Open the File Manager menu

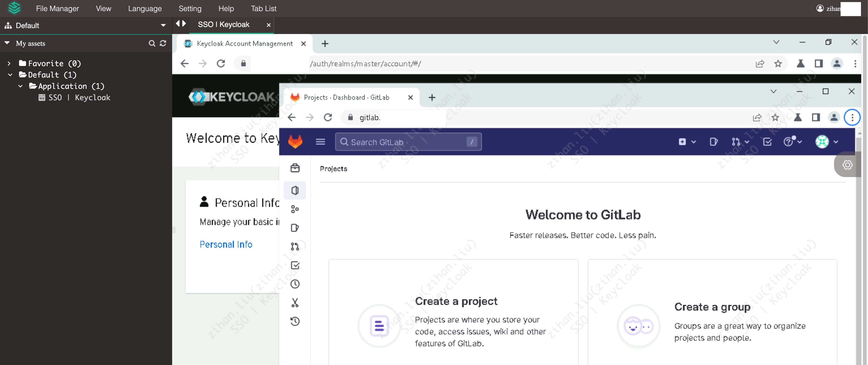(57, 8)
